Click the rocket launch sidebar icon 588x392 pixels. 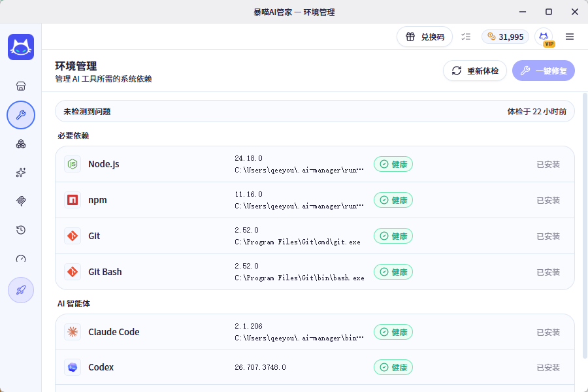click(x=21, y=290)
